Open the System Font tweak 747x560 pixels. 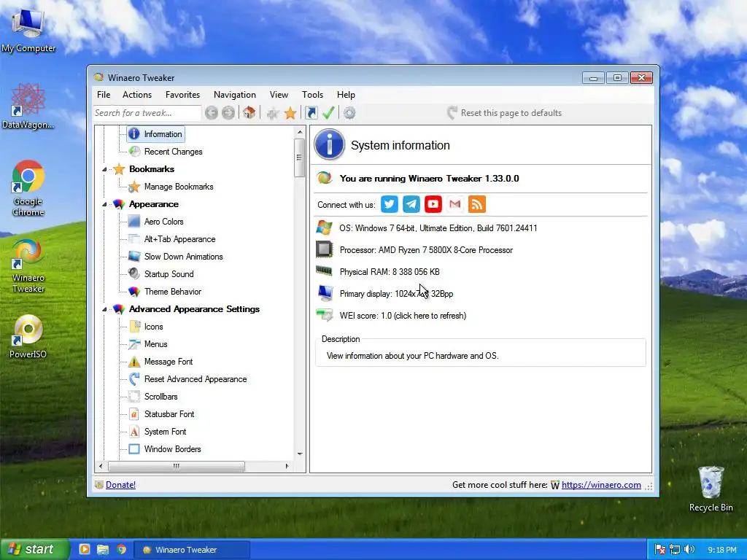pos(165,432)
